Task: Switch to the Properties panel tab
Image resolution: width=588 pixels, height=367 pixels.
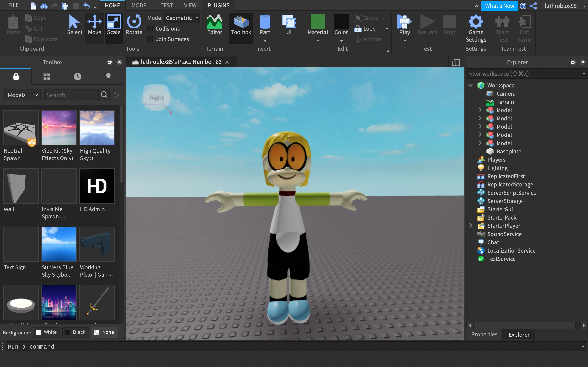Action: pyautogui.click(x=484, y=334)
